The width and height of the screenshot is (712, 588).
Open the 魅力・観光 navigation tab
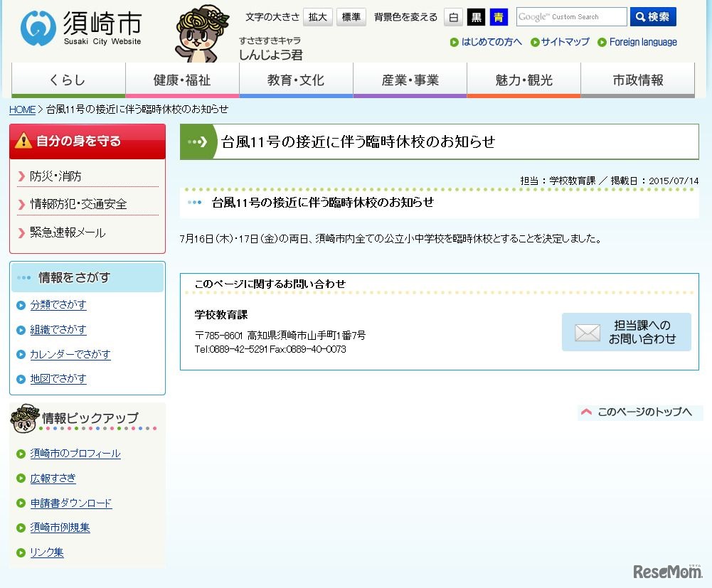pos(524,80)
